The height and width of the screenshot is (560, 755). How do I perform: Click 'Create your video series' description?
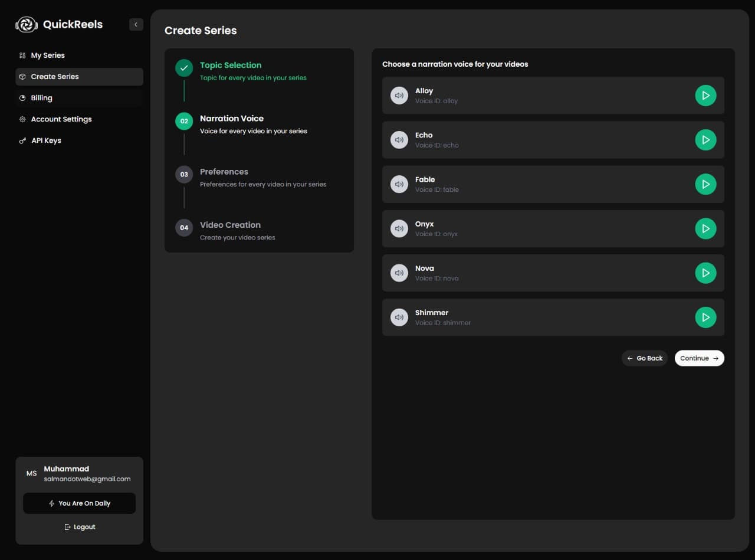238,237
